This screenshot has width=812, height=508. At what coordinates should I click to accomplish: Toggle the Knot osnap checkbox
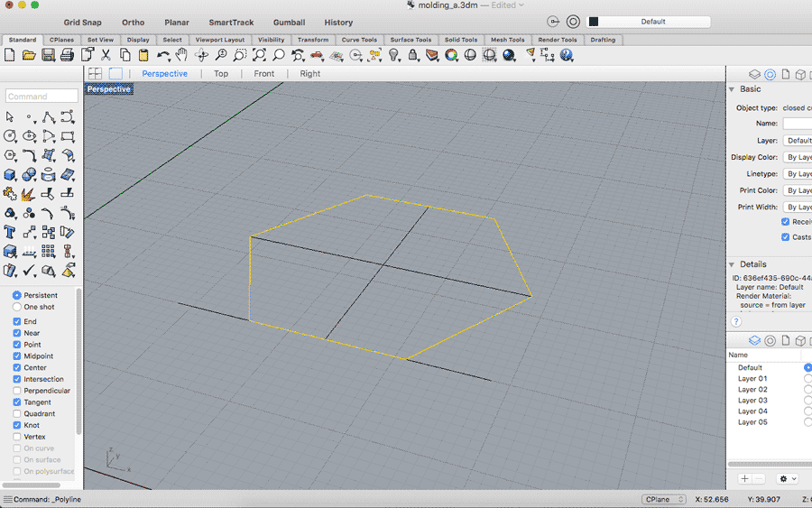click(x=17, y=425)
